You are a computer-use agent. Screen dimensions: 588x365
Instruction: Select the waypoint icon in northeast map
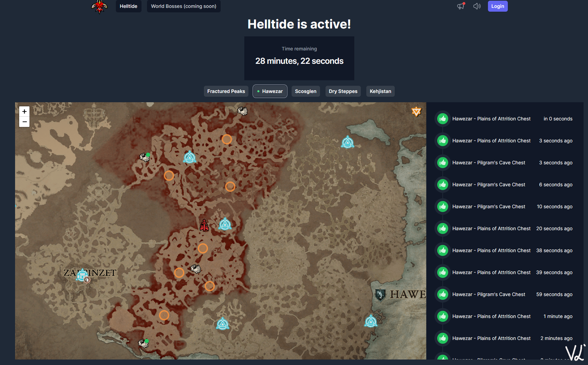pyautogui.click(x=347, y=142)
